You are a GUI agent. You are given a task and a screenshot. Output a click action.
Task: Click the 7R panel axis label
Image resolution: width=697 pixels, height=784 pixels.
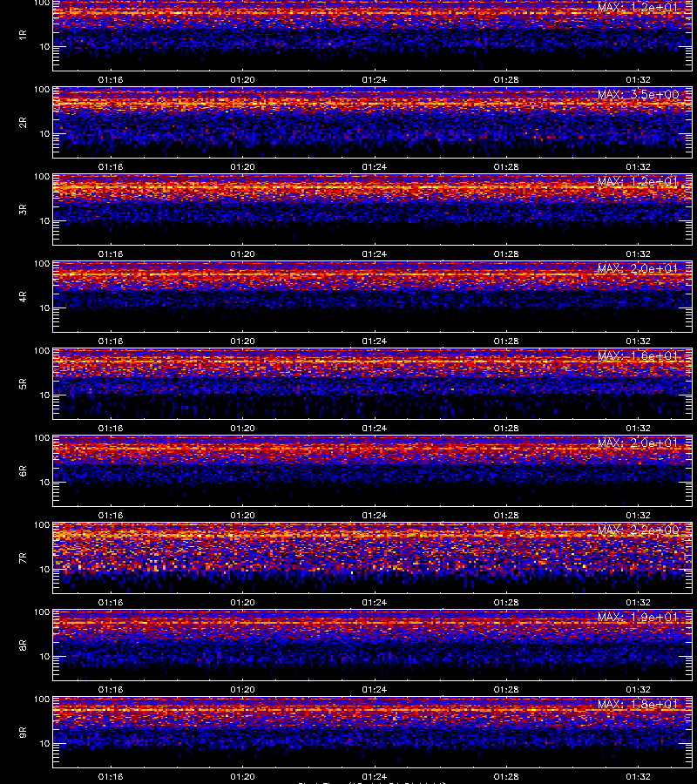click(23, 558)
